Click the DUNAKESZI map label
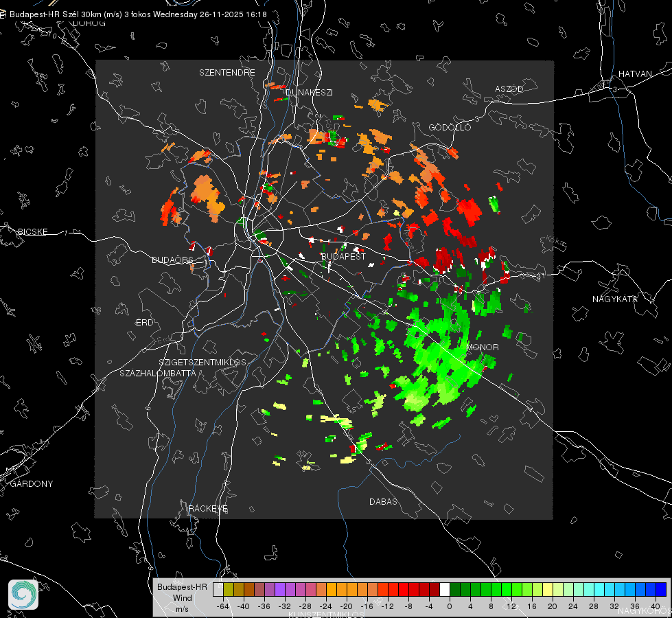The image size is (672, 618). 309,92
